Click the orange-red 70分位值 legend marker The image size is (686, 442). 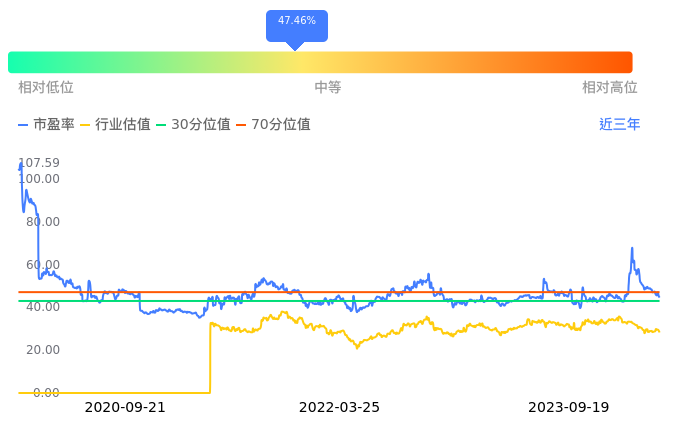point(242,125)
